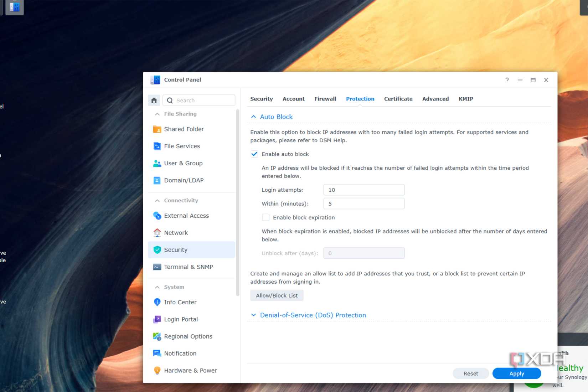Open Shared Folder settings
588x392 pixels.
(191, 129)
